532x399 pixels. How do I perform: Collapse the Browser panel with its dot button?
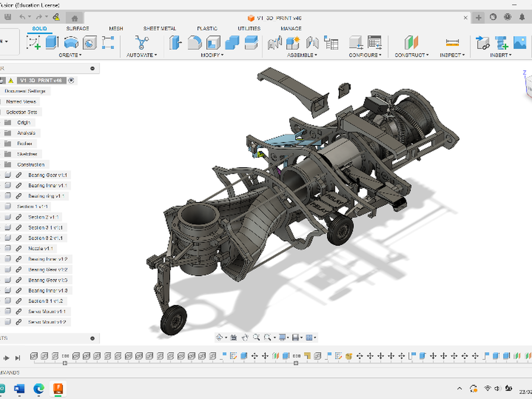pyautogui.click(x=93, y=69)
